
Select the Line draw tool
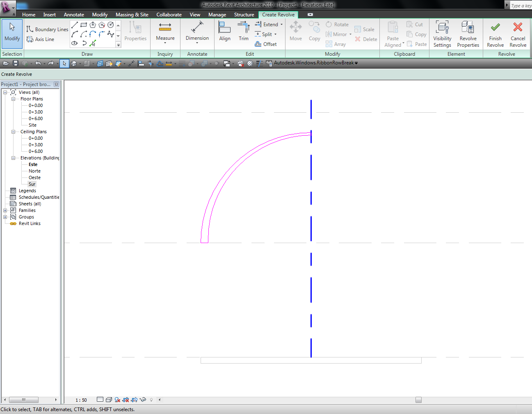coord(75,25)
